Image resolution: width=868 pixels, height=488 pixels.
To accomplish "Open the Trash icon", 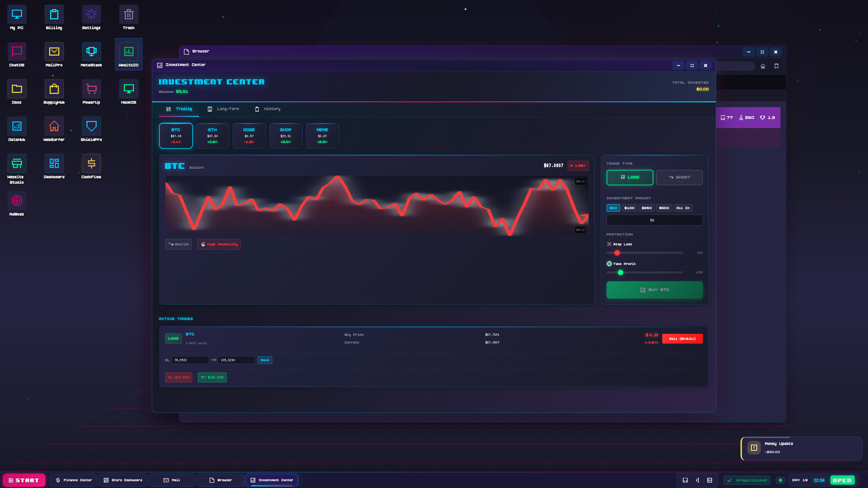I will click(128, 17).
